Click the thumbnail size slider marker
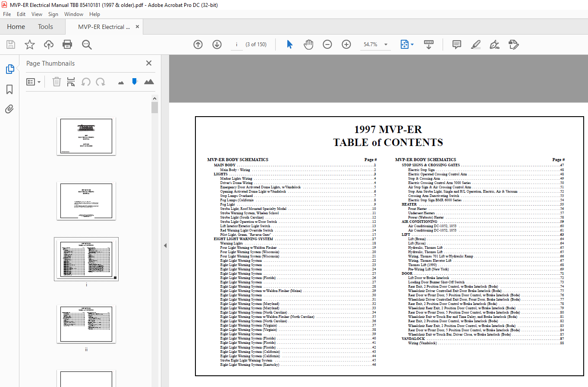Screen dimensions: 588x387 (135, 81)
